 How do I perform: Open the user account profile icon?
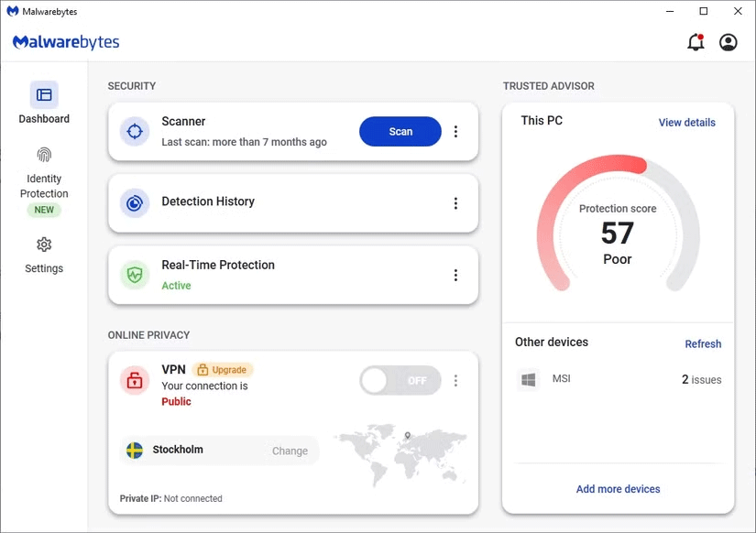click(x=729, y=42)
